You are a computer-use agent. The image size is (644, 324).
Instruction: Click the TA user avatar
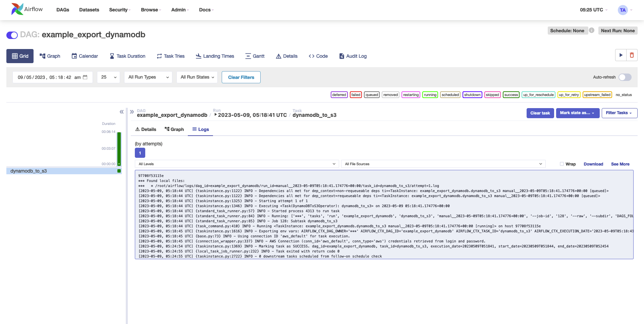coord(623,10)
